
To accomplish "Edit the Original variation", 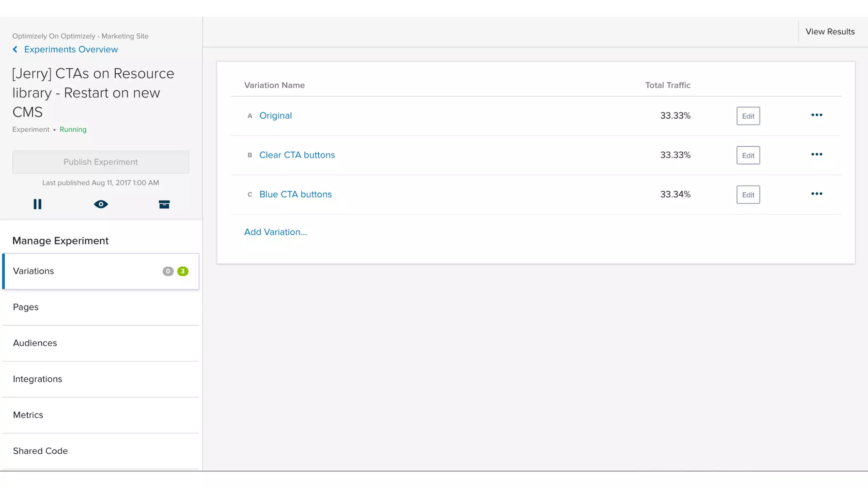I will coord(748,116).
